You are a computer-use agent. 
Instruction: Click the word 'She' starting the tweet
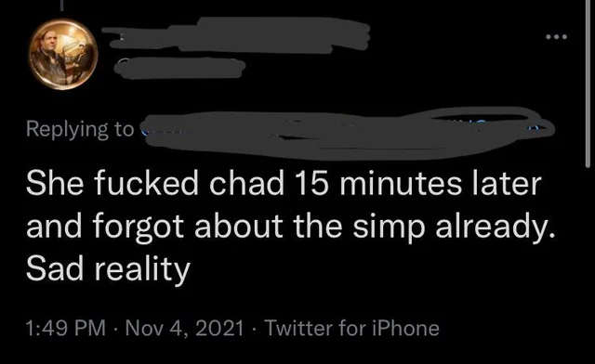pos(55,184)
